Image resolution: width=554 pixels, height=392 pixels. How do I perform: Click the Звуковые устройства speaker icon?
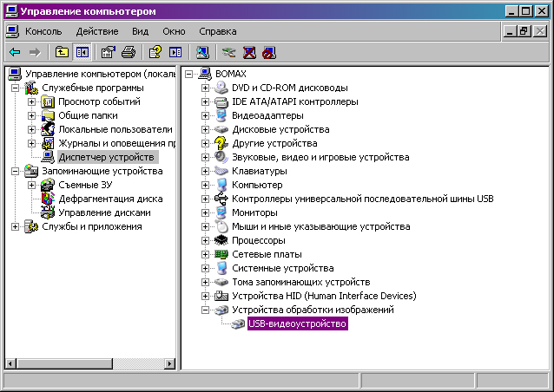[221, 157]
